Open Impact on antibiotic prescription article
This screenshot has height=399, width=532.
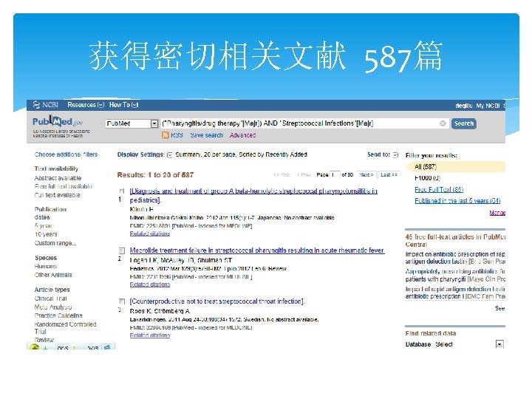click(x=455, y=258)
